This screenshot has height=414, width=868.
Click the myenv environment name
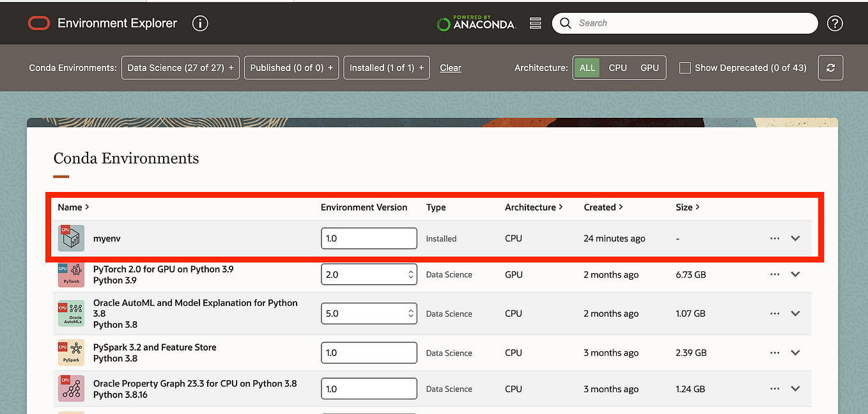[x=107, y=238]
